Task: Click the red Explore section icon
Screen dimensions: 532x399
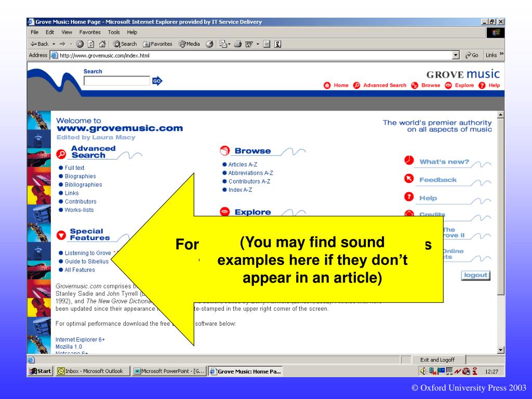Action: [x=224, y=212]
